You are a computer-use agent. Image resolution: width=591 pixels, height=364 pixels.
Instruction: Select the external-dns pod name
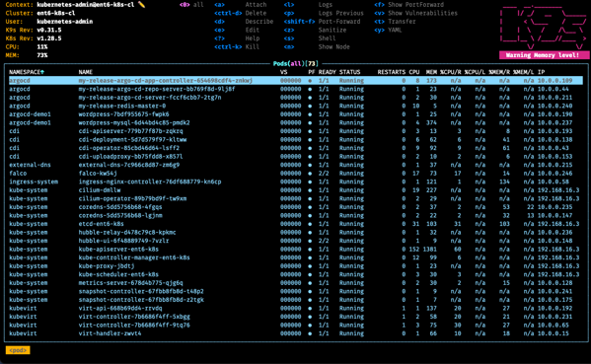pyautogui.click(x=129, y=165)
